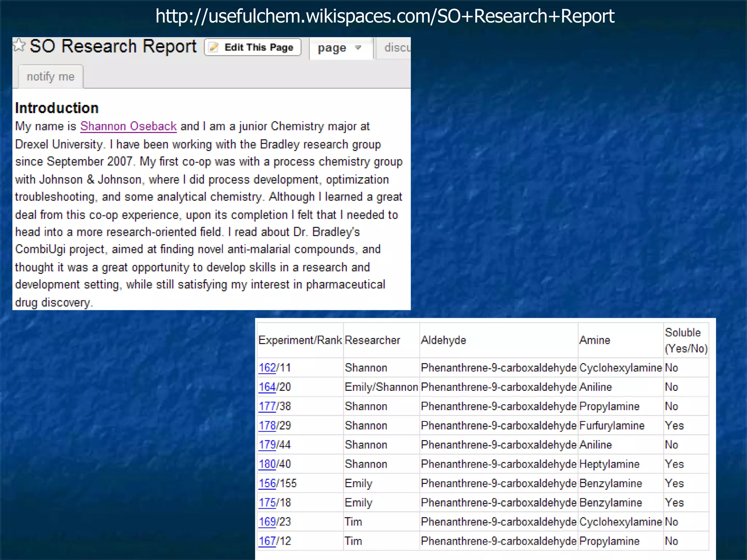Select the notify me tab
This screenshot has width=747, height=560.
(x=51, y=77)
